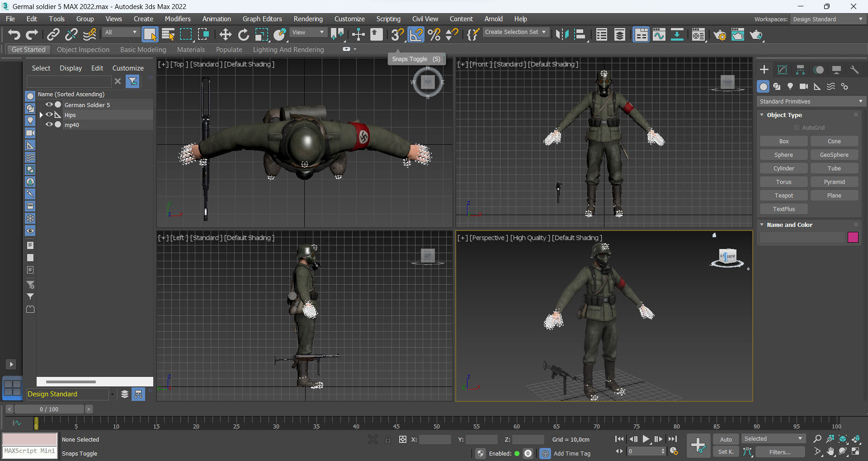Viewport: 868px width, 461px height.
Task: Click the GeoSphere primitive button
Action: tap(834, 155)
